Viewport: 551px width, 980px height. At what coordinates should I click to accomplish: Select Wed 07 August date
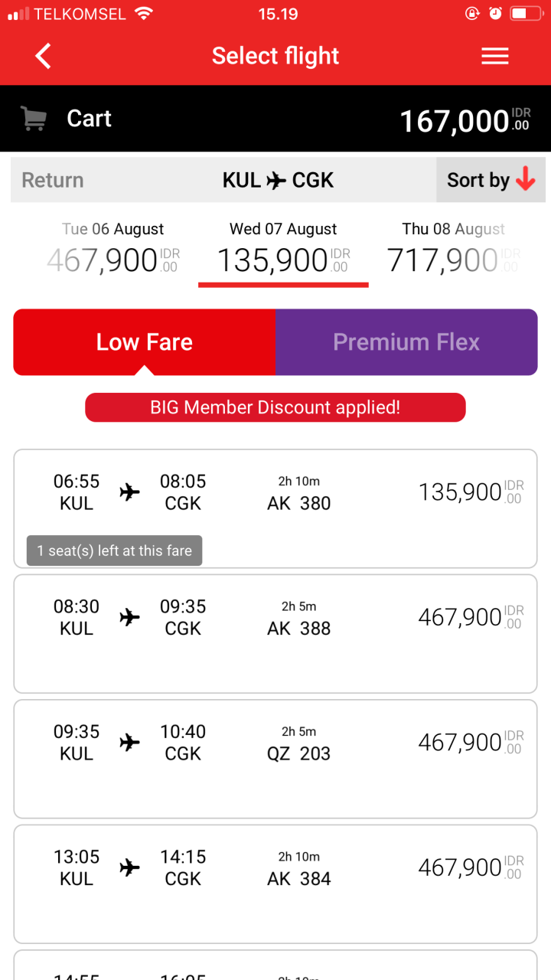(x=283, y=250)
